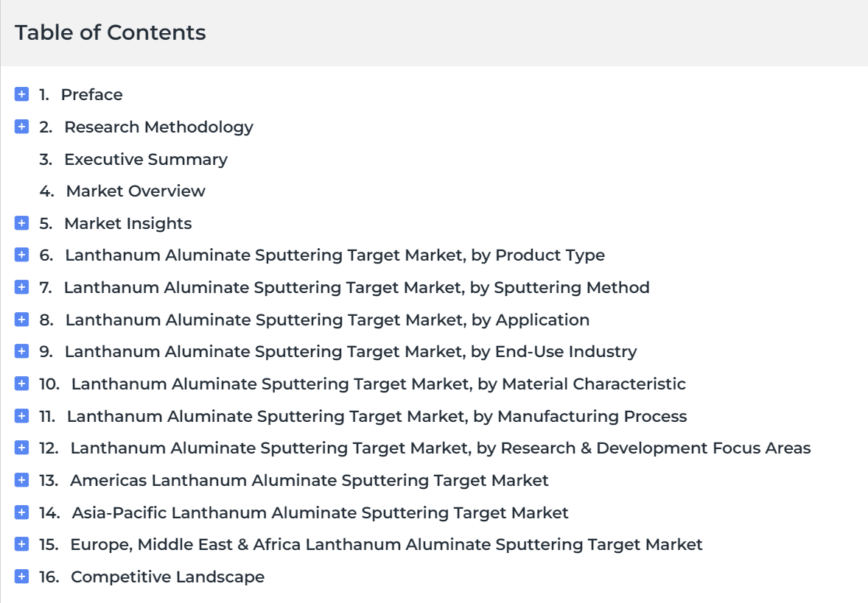
Task: Click the Preface chapter title
Action: (92, 94)
